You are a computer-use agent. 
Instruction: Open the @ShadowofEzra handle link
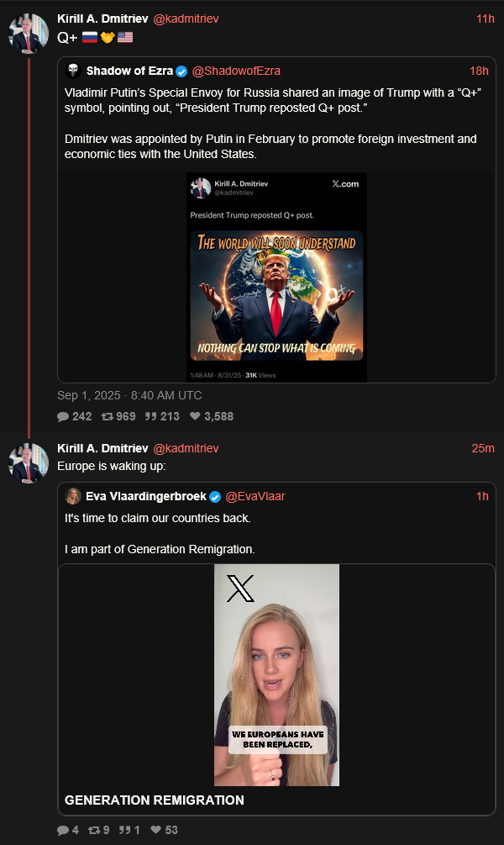(x=236, y=71)
